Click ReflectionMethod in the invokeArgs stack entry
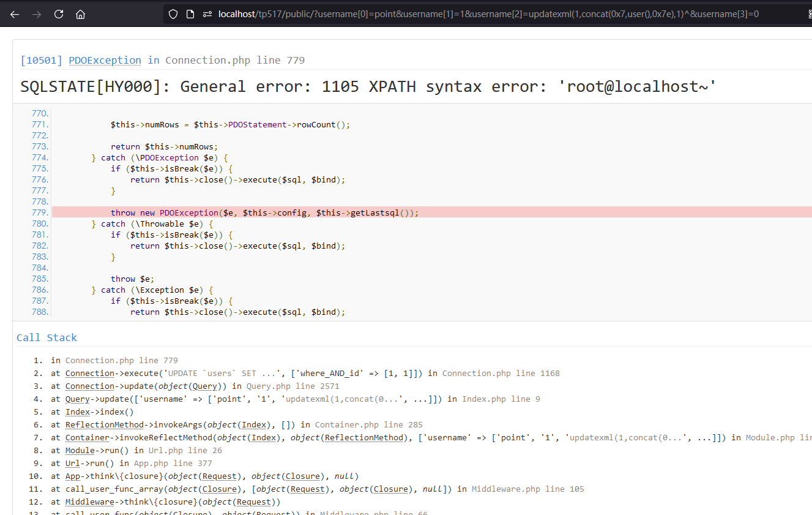Image resolution: width=812 pixels, height=515 pixels. point(105,424)
